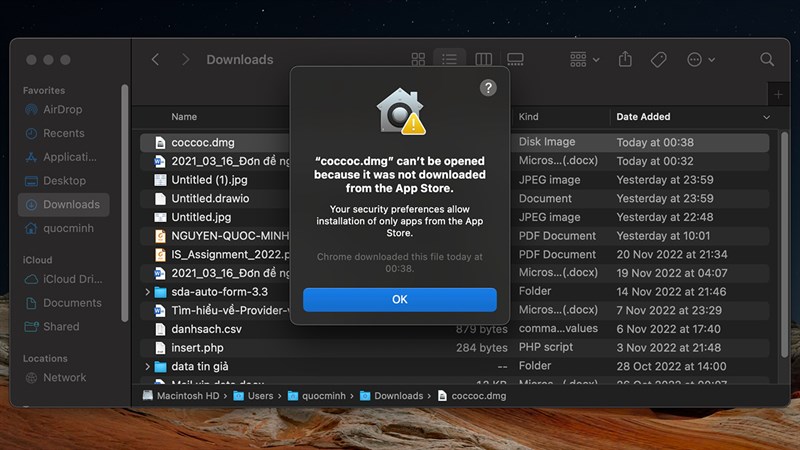This screenshot has width=800, height=450.
Task: Switch to list view
Action: click(x=449, y=60)
